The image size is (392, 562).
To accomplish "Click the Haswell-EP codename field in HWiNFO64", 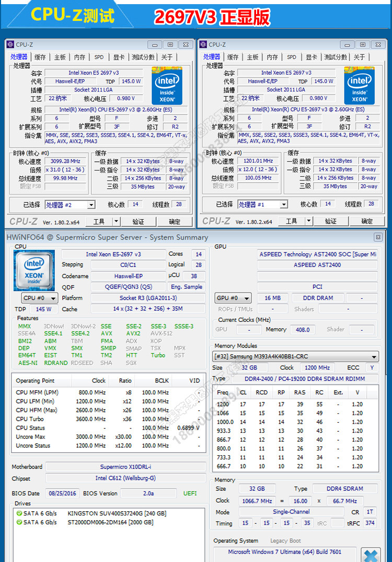I will click(128, 276).
